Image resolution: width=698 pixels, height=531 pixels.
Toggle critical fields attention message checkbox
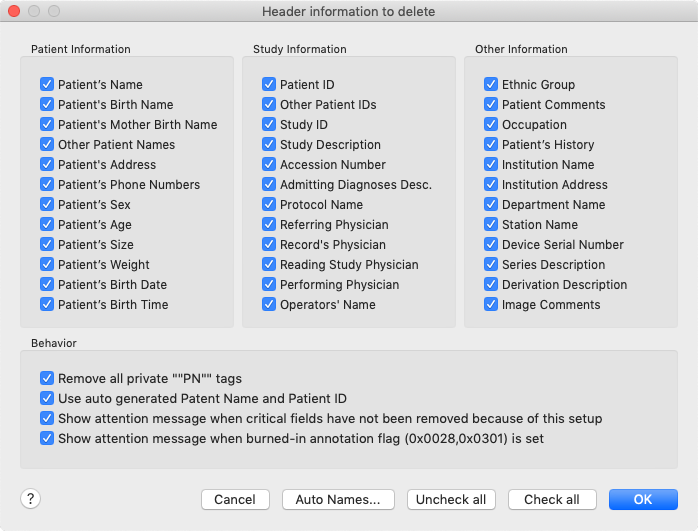coord(47,419)
